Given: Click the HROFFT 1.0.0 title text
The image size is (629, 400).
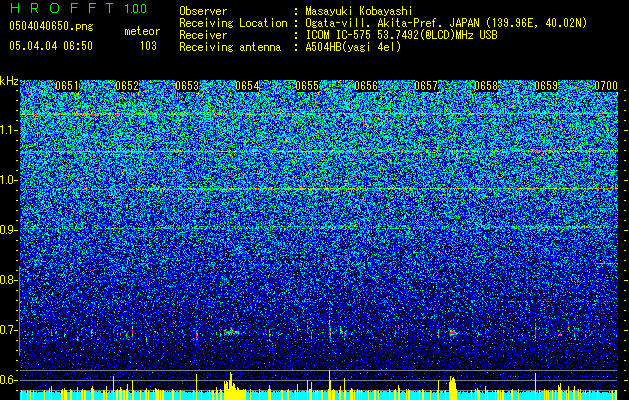Looking at the screenshot, I should coord(78,8).
